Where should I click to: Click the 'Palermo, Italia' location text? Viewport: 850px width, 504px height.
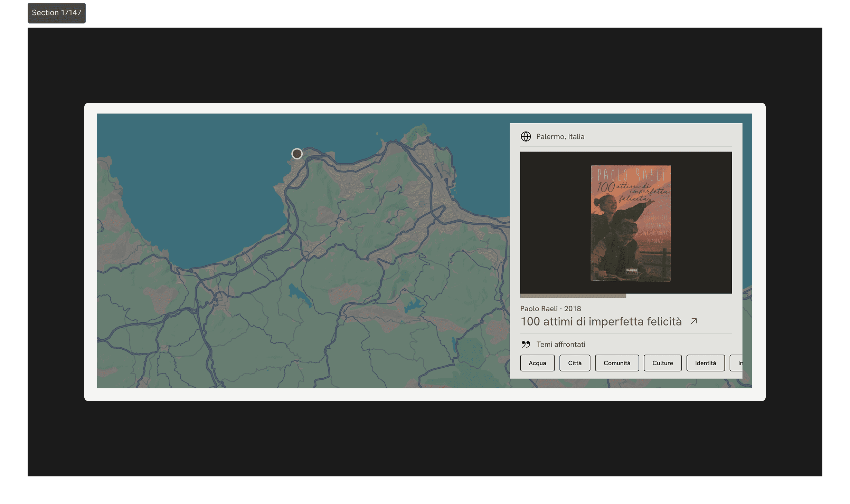560,137
